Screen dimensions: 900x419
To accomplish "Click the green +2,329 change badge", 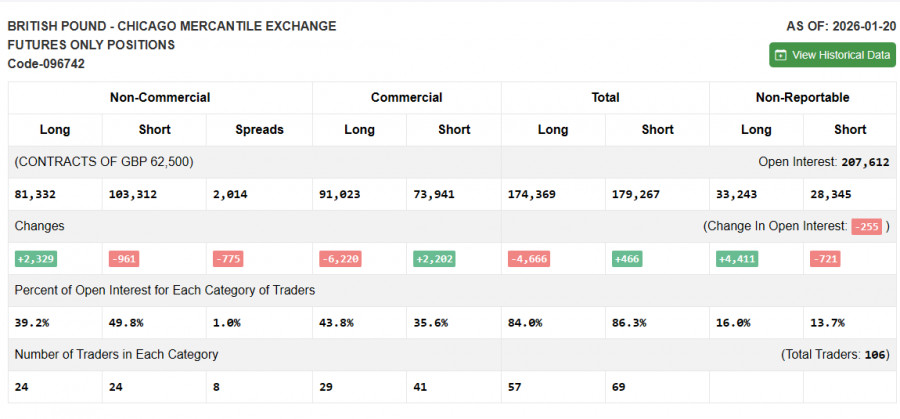I will (35, 259).
